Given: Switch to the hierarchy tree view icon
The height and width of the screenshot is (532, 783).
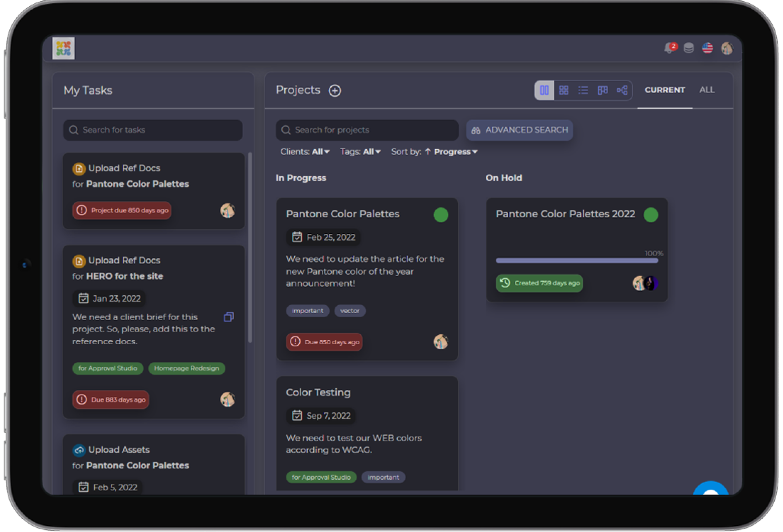Looking at the screenshot, I should tap(622, 90).
